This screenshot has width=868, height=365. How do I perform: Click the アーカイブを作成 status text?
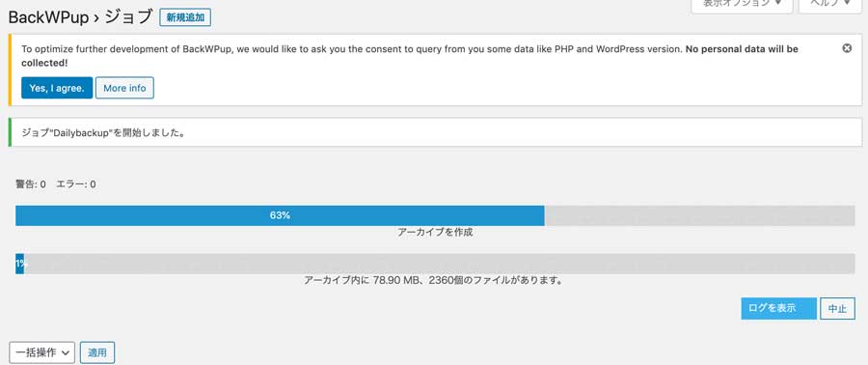point(435,233)
